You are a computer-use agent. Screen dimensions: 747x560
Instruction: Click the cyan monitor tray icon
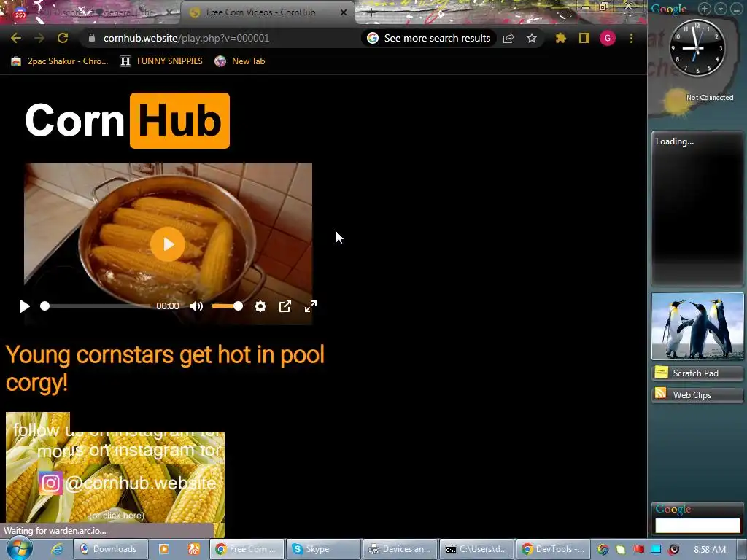tap(656, 550)
